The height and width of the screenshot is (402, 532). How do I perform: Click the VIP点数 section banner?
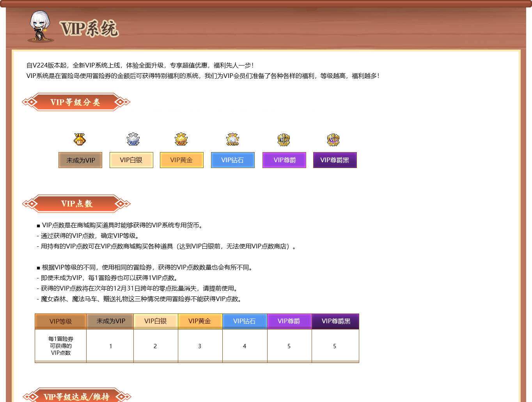[x=76, y=204]
